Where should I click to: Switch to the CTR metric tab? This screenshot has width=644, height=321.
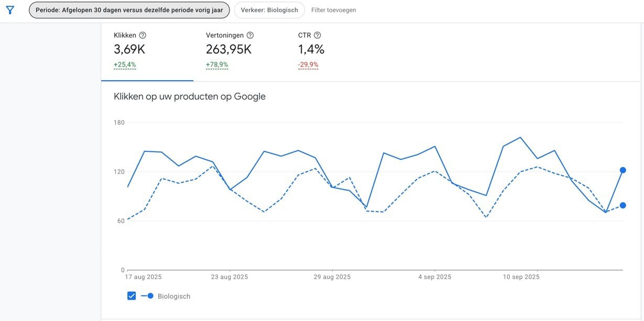click(x=310, y=49)
